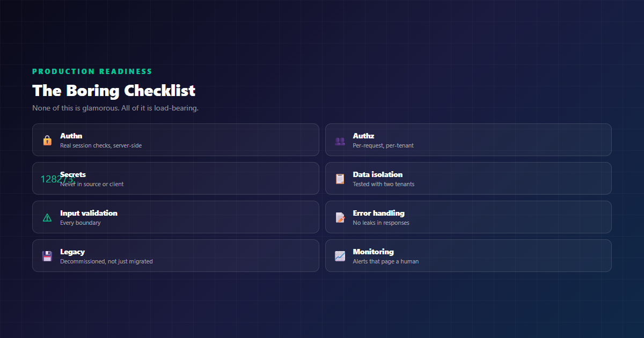This screenshot has width=644, height=338.
Task: Click the Error handling title
Action: click(x=379, y=213)
